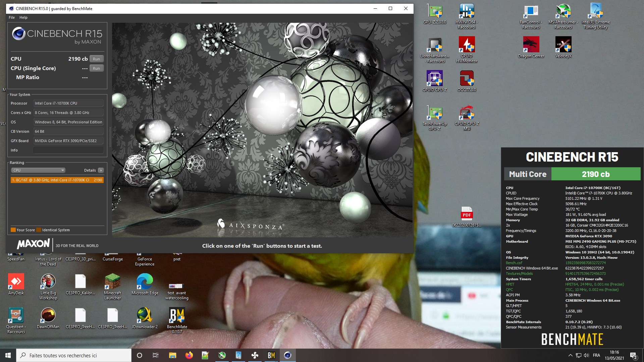
Task: Open TechPowerUp GPU-Z icon
Action: 435,118
